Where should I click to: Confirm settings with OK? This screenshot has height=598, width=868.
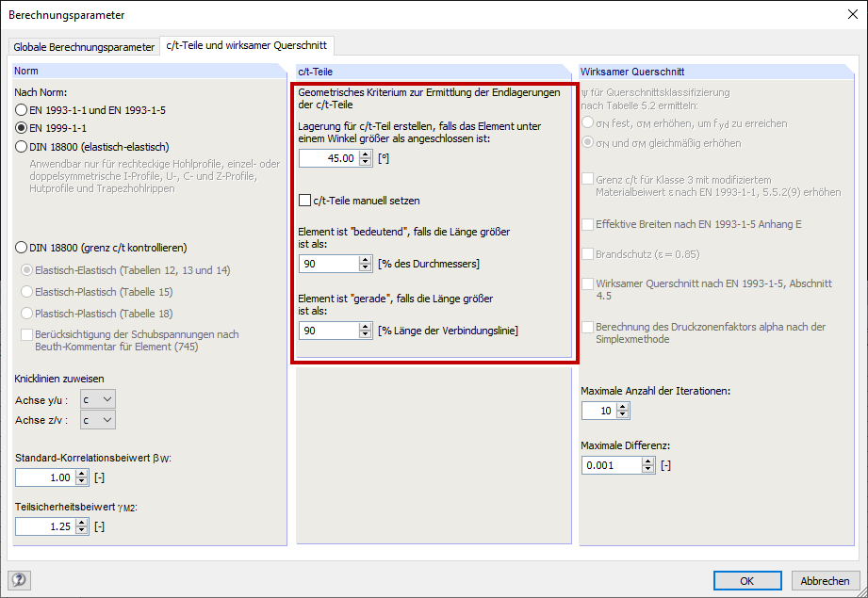(746, 580)
